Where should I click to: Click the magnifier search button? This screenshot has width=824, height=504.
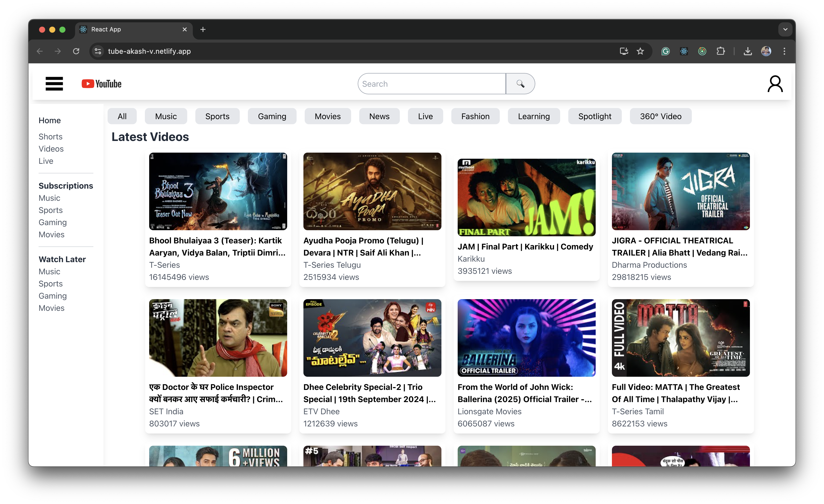click(x=520, y=84)
